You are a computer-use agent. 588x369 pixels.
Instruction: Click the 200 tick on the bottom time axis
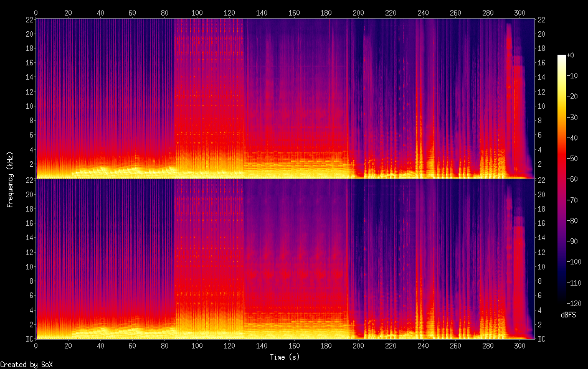[358, 345]
